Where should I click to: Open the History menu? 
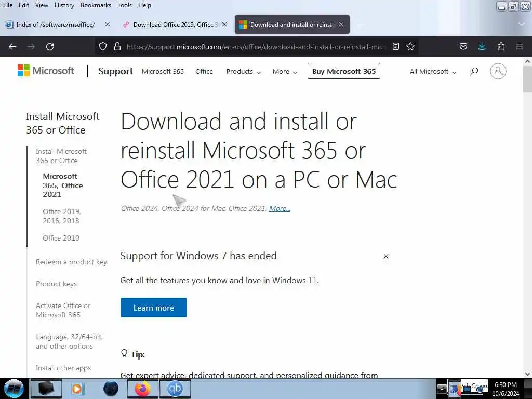click(x=64, y=5)
